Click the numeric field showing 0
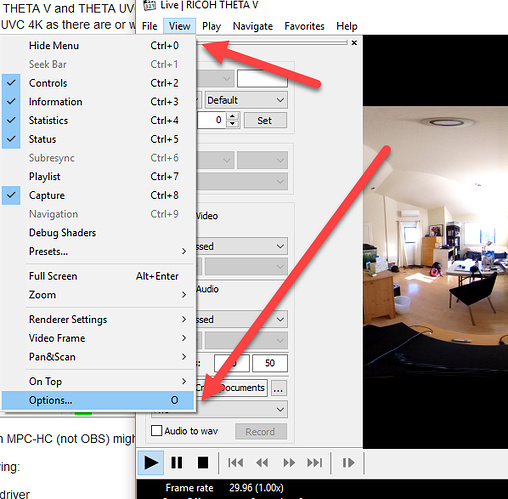Viewport: 508px width, 499px height. pyautogui.click(x=211, y=120)
